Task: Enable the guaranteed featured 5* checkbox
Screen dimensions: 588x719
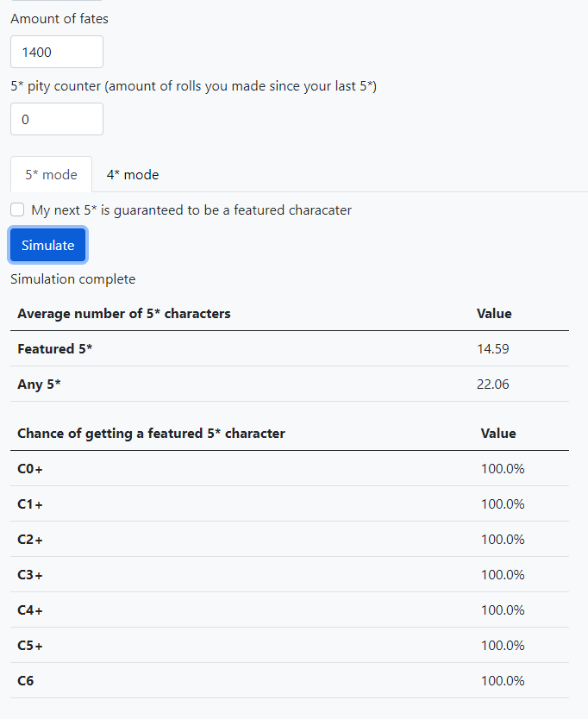Action: click(17, 209)
